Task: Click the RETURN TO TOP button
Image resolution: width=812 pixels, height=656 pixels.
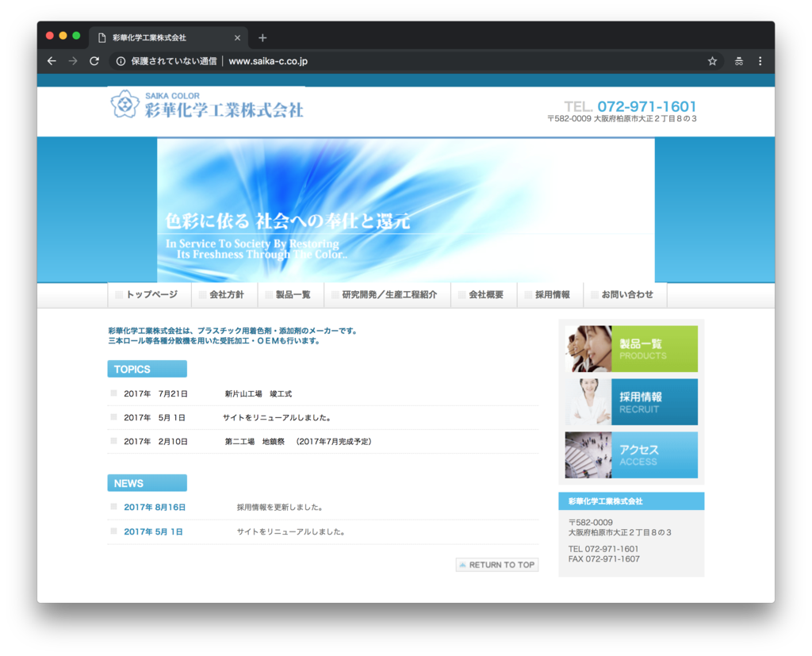Action: click(497, 565)
